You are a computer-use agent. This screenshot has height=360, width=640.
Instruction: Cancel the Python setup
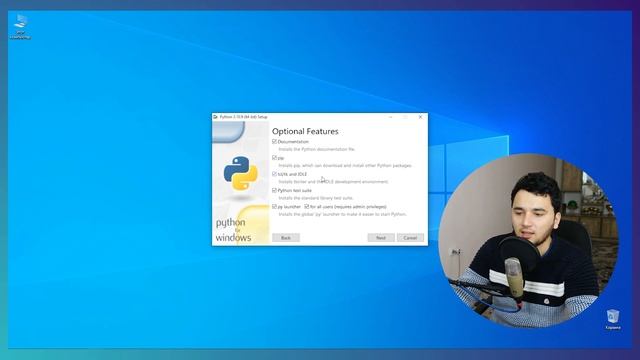point(410,238)
